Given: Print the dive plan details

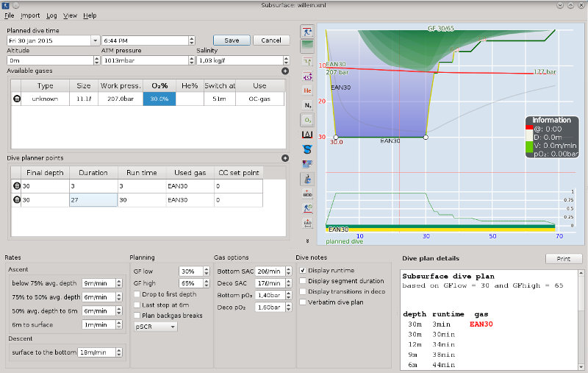Looking at the screenshot, I should (564, 258).
